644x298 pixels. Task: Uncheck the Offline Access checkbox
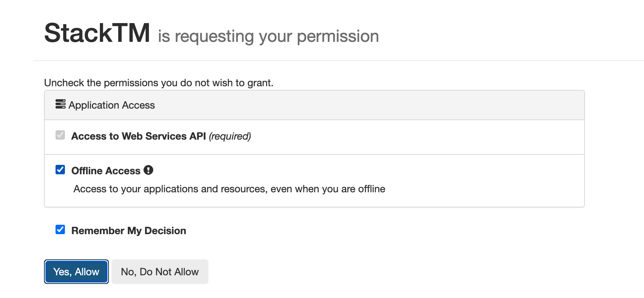pyautogui.click(x=60, y=170)
